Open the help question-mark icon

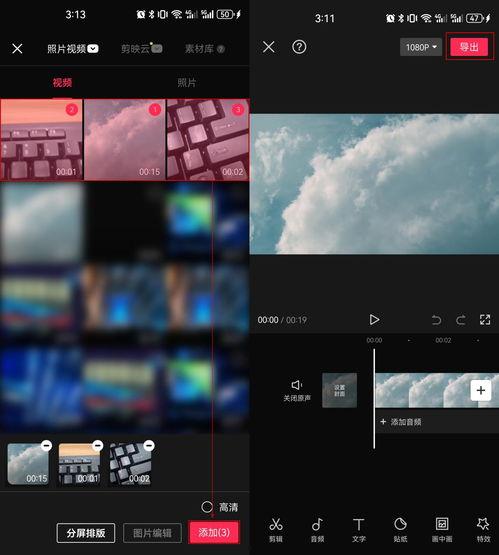[x=299, y=47]
